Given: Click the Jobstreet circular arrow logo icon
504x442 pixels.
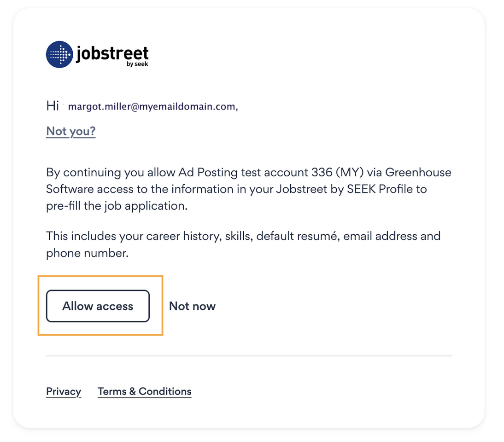Looking at the screenshot, I should coord(59,54).
